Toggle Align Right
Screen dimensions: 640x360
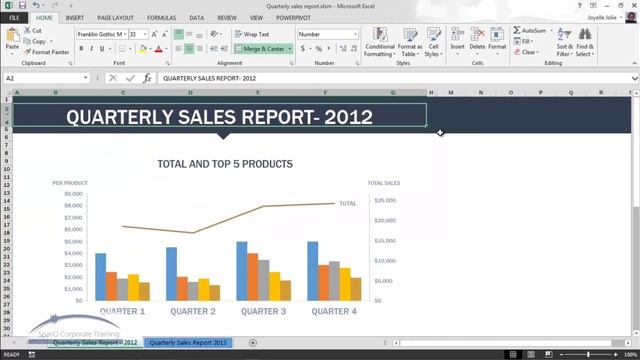click(x=200, y=49)
